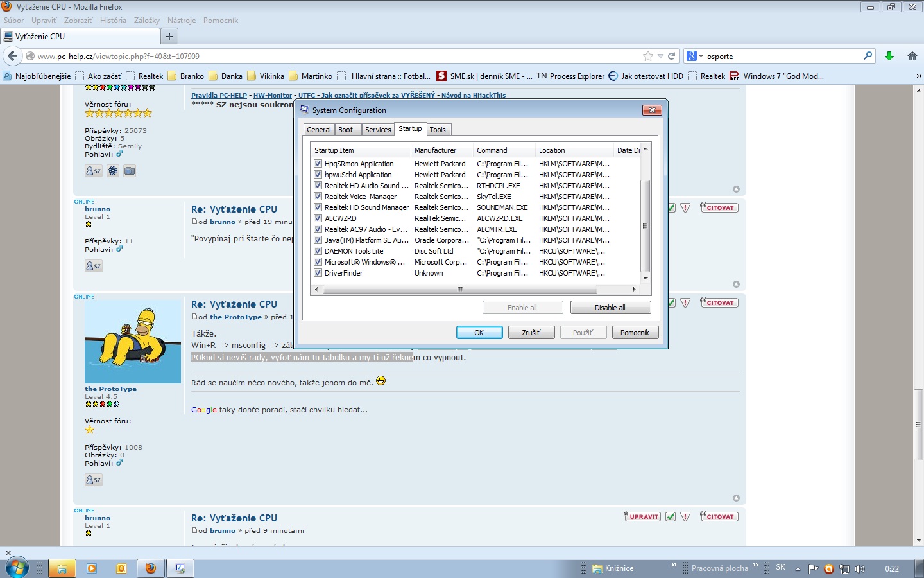The width and height of the screenshot is (924, 578).
Task: Uncheck Realtek AC97 Audio startup item
Action: tap(318, 229)
